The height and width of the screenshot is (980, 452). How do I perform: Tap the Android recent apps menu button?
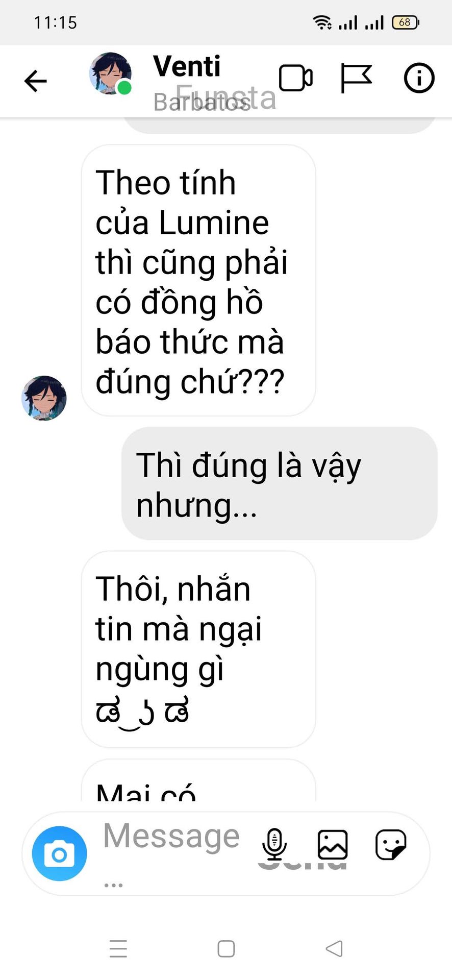(x=118, y=949)
